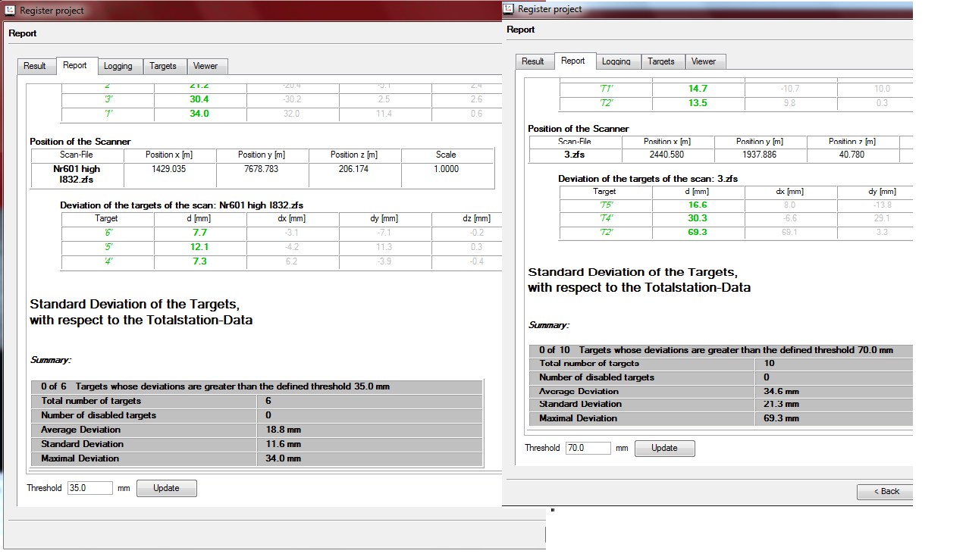The width and height of the screenshot is (966, 560).
Task: Select deviation value 34.0 in left report
Action: pyautogui.click(x=200, y=114)
